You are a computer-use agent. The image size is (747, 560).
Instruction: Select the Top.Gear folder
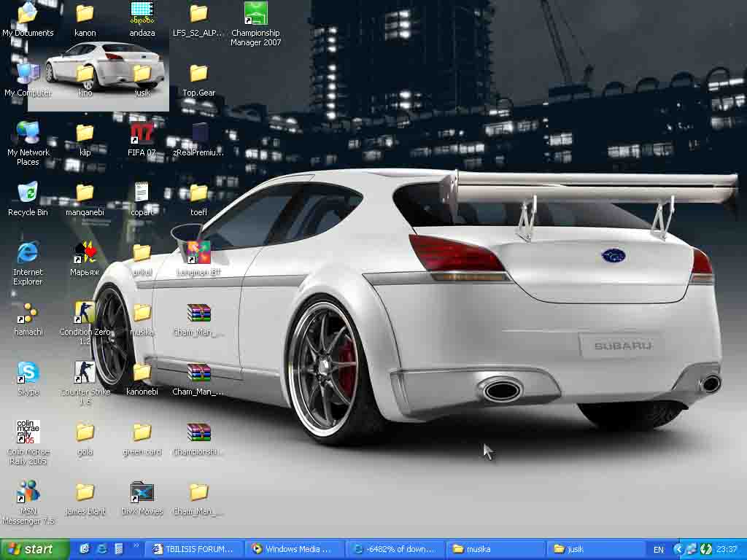click(x=198, y=74)
